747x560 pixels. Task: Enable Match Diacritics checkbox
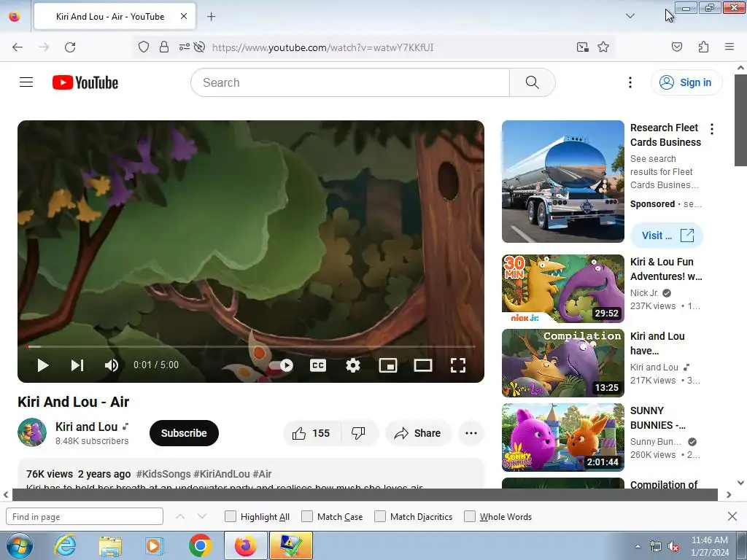(379, 517)
